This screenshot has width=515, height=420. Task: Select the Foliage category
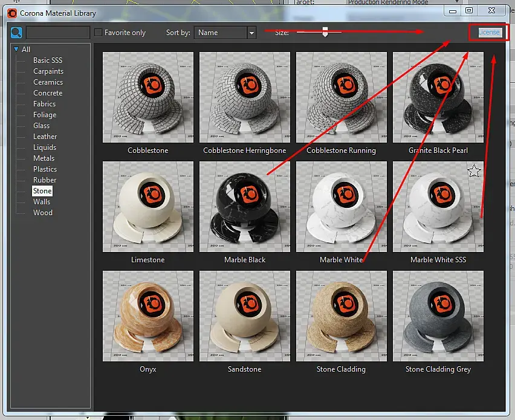coord(45,115)
